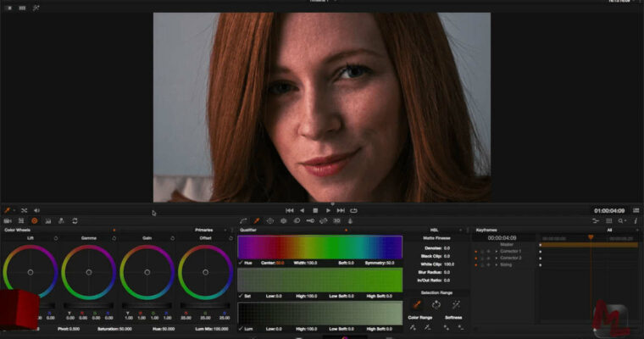Pick the Color Range subtract eyedropper

coord(428,327)
